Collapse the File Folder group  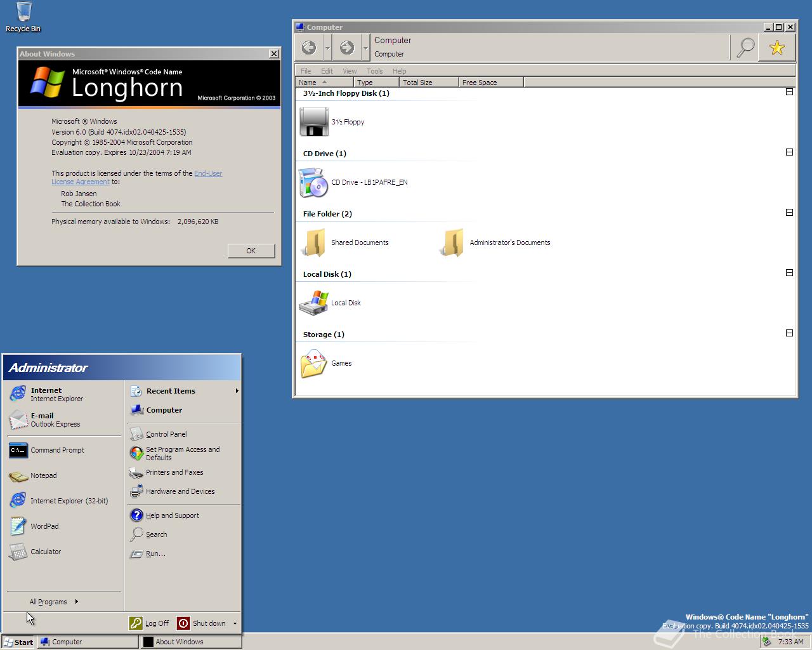tap(789, 213)
